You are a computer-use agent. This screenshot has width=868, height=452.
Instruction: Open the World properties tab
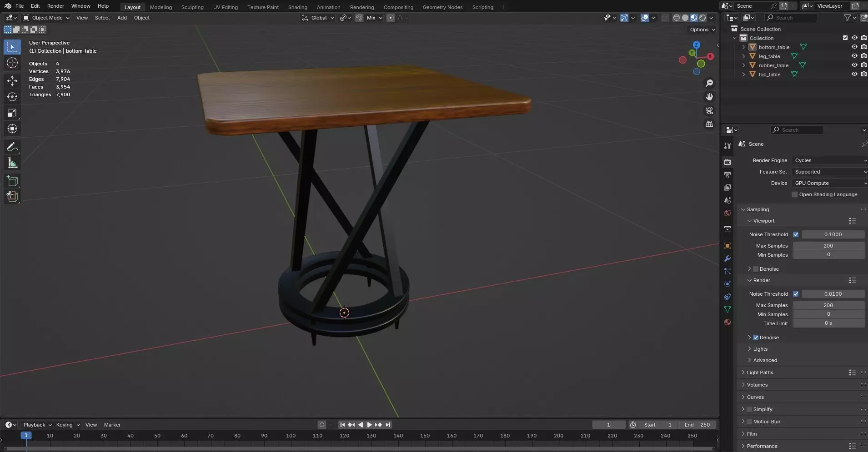(728, 213)
